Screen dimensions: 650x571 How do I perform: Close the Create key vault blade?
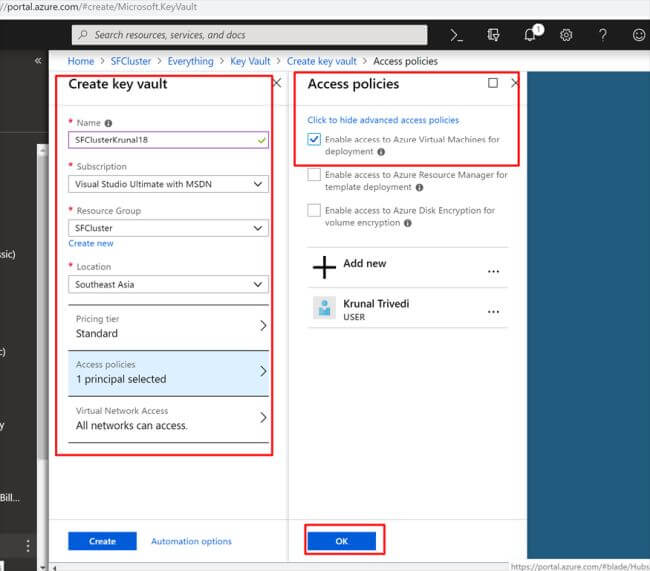coord(277,83)
